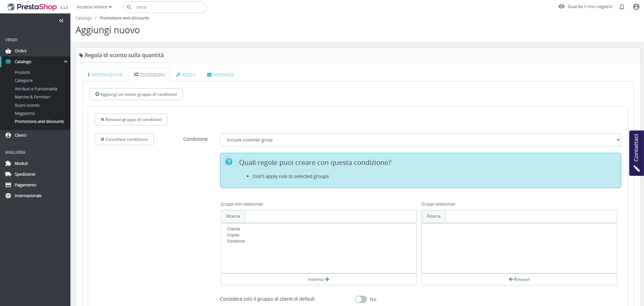Click the Ordini basket icon
The width and height of the screenshot is (644, 306).
click(x=8, y=51)
